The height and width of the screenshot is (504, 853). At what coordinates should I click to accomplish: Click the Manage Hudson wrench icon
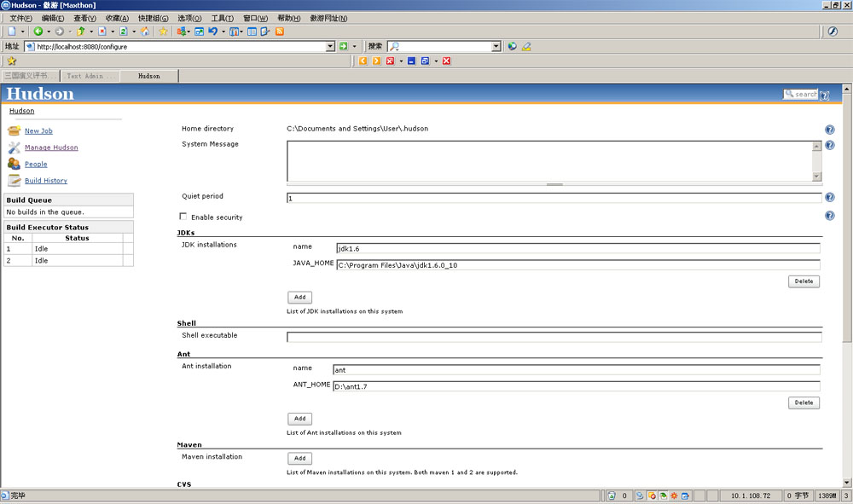click(14, 148)
